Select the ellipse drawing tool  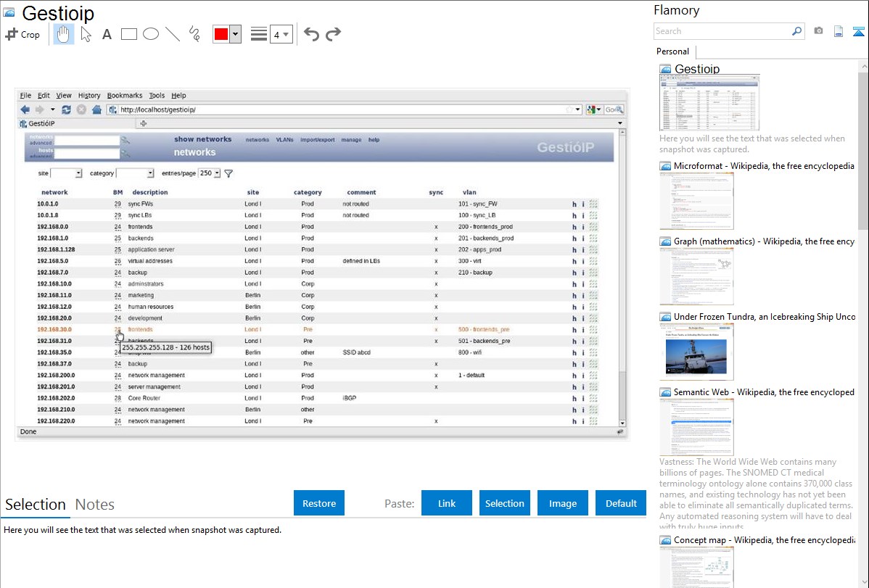[151, 34]
